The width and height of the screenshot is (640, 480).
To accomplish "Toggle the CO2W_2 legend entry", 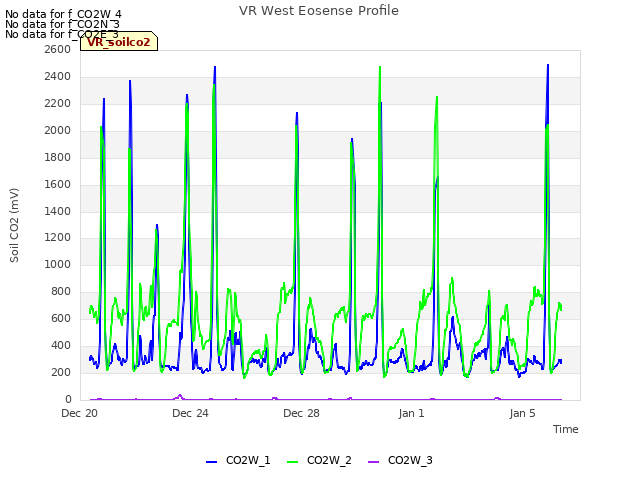I will tap(319, 460).
